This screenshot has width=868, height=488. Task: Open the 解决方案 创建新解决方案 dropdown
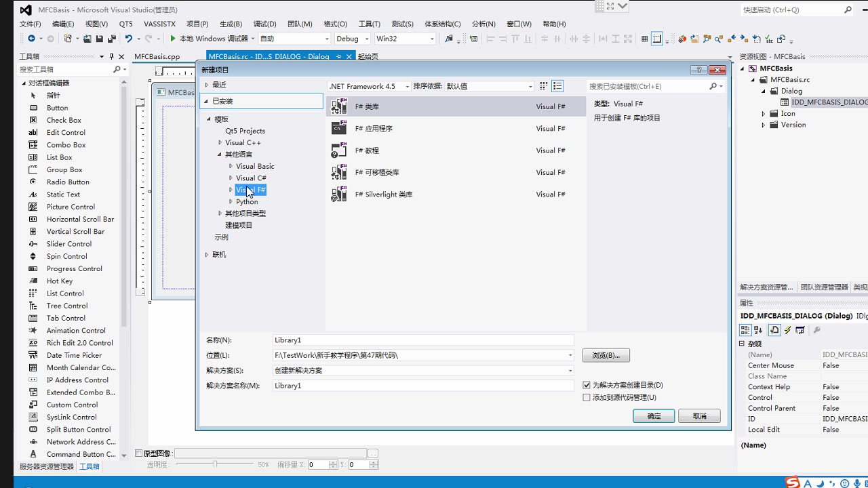(570, 370)
